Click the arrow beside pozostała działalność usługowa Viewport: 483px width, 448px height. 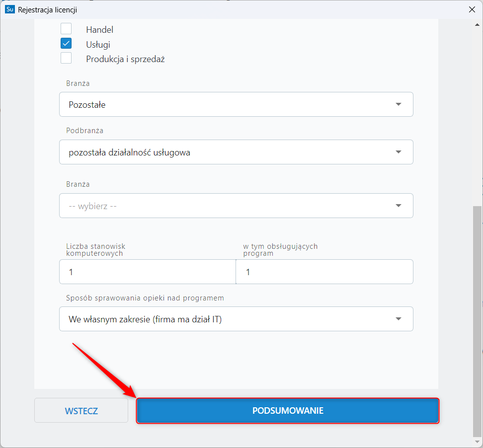[398, 152]
